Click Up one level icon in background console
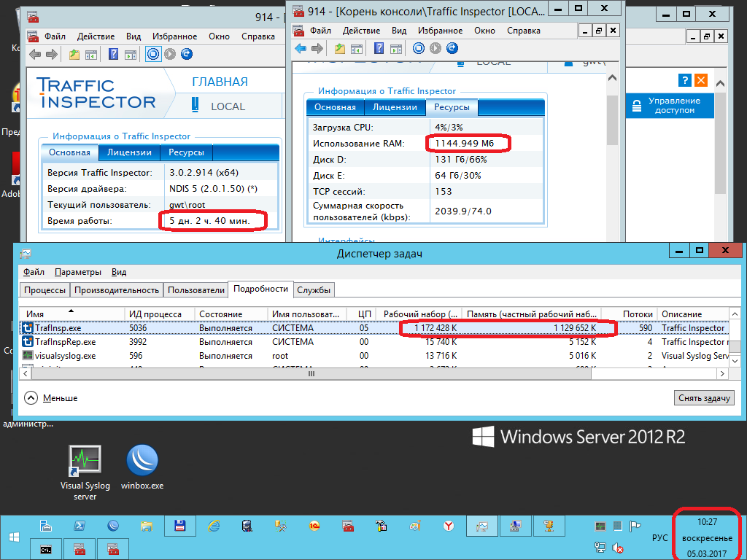Image resolution: width=747 pixels, height=560 pixels. coord(74,54)
